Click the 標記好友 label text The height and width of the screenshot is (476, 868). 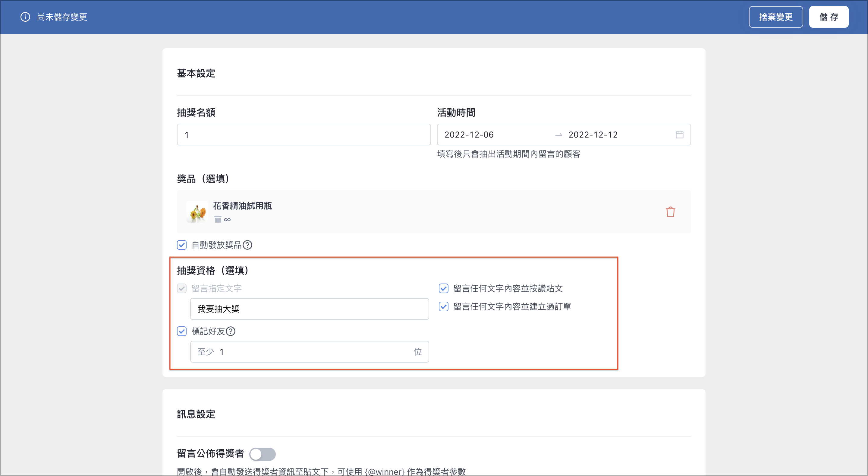(x=208, y=331)
